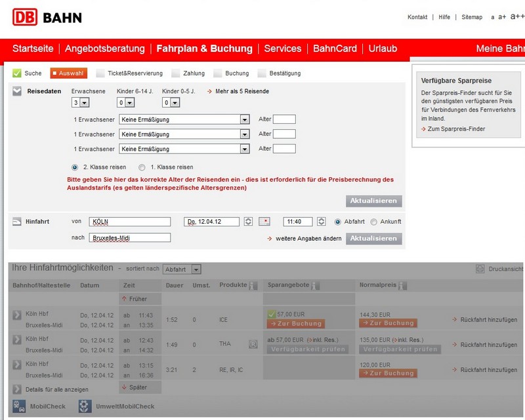Click the date stepper arrows
Image resolution: width=525 pixels, height=420 pixels.
tap(248, 221)
